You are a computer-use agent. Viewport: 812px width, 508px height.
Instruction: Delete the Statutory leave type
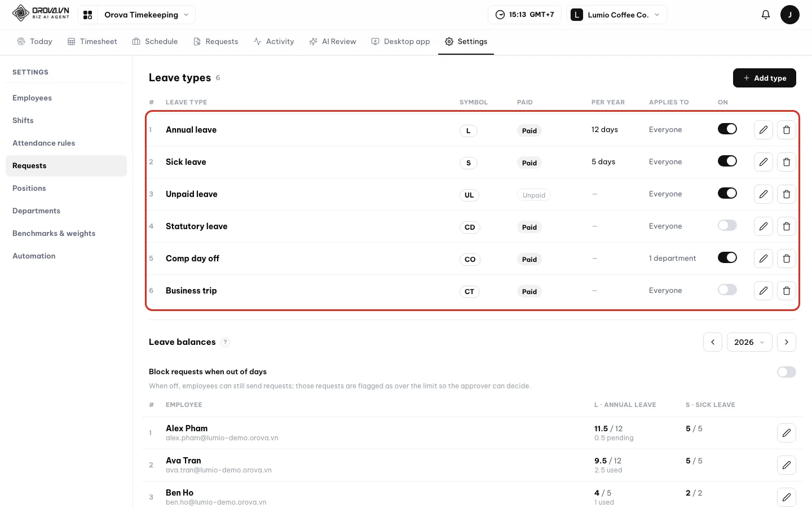pyautogui.click(x=787, y=226)
